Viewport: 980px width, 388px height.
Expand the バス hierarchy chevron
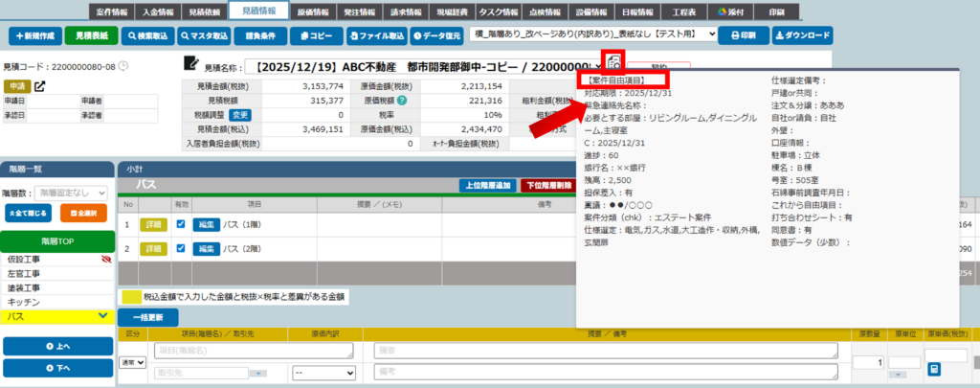102,314
